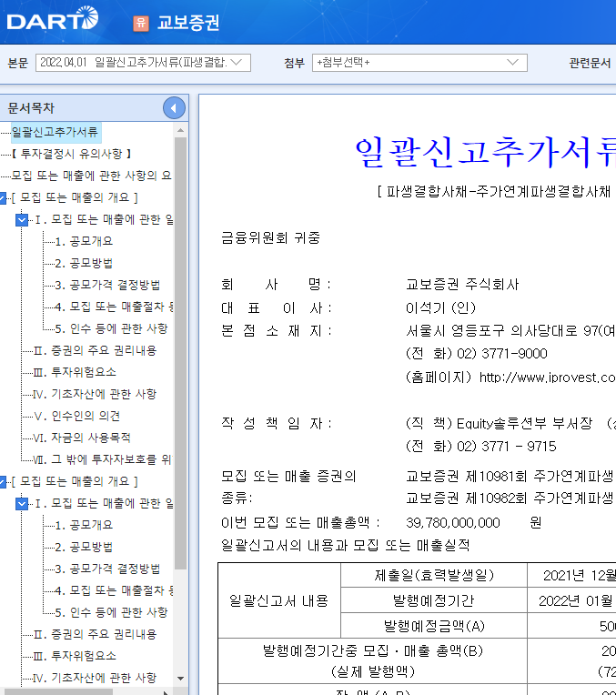Open first 2. 공모방법 tree item

coord(84,263)
